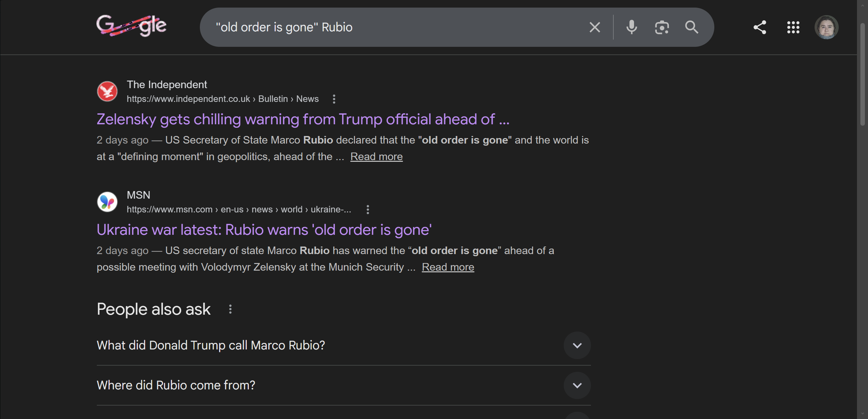The height and width of the screenshot is (419, 868).
Task: Open options for The Independent result
Action: 334,99
